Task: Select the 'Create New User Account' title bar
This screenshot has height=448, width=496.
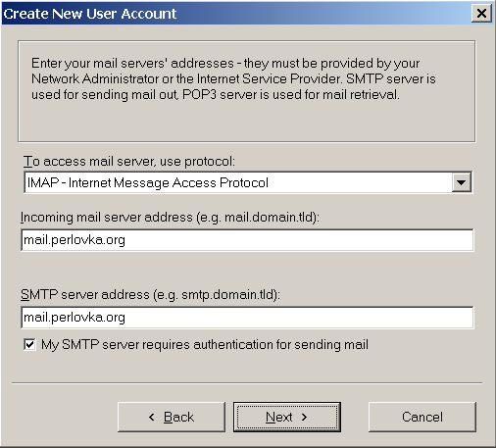Action: [x=237, y=14]
